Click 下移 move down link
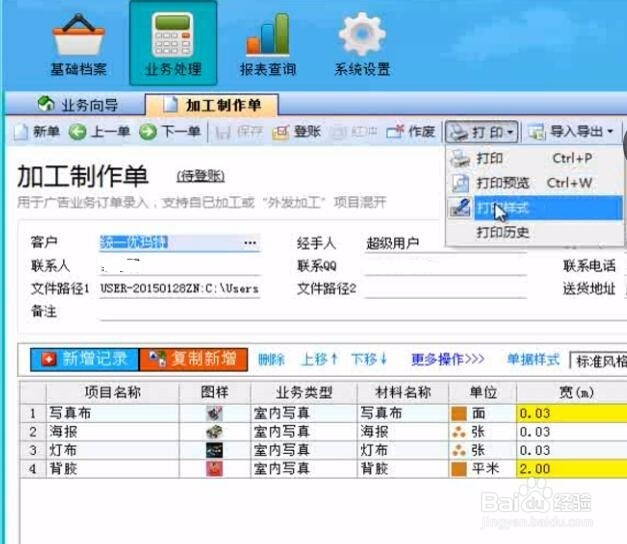Viewport: 627px width, 544px height. point(369,360)
